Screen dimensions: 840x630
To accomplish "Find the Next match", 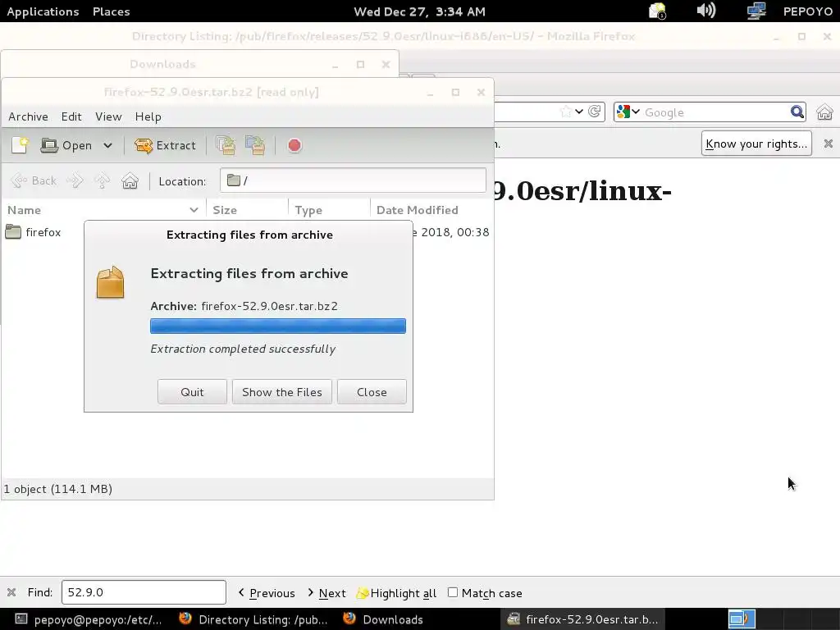I will coord(326,593).
